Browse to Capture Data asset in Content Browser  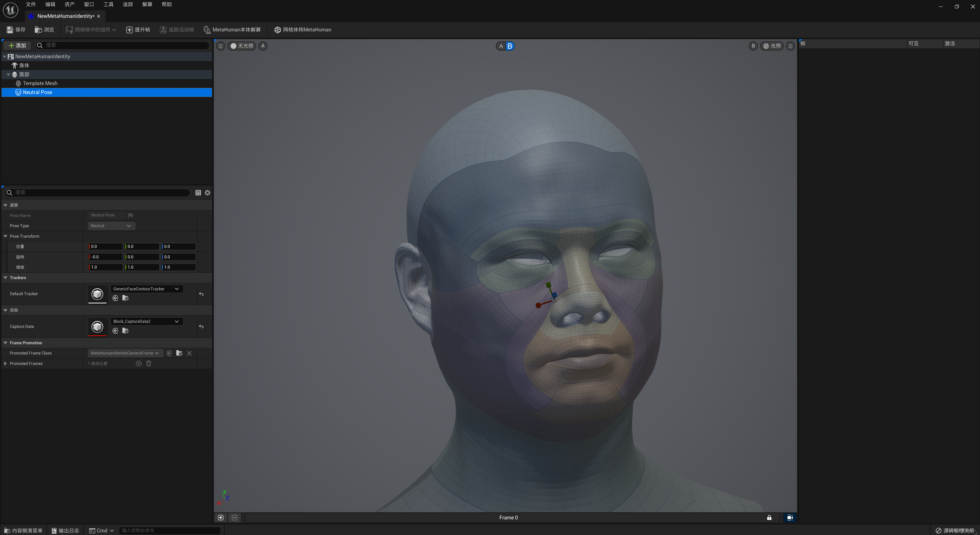[x=125, y=331]
